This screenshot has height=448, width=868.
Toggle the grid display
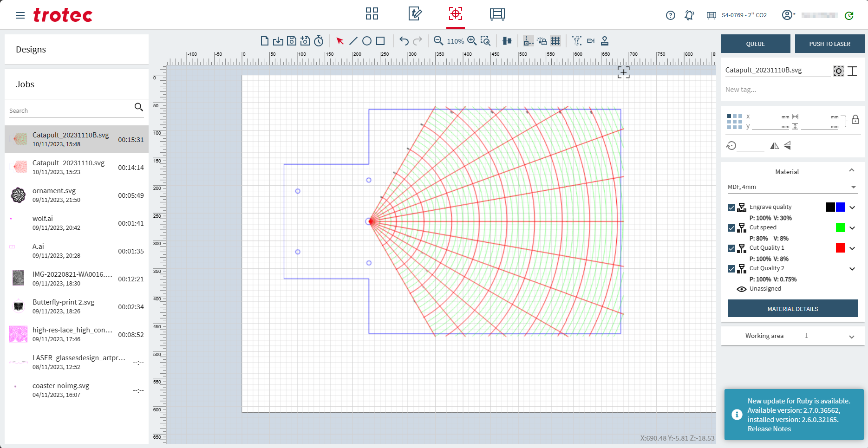pos(555,41)
